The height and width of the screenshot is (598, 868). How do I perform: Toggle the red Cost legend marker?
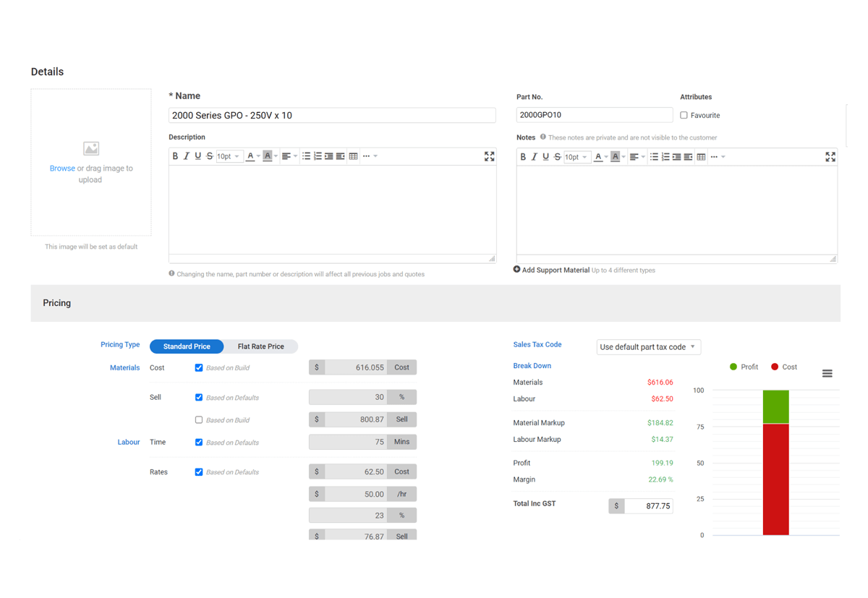click(x=775, y=367)
